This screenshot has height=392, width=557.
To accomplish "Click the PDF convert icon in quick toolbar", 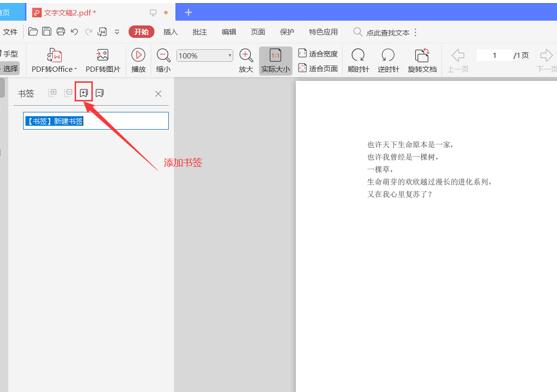I will point(102,32).
